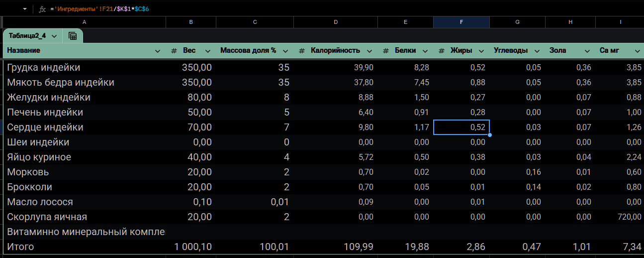
Task: Select the Мякоть бедра индейки cell
Action: pos(84,82)
